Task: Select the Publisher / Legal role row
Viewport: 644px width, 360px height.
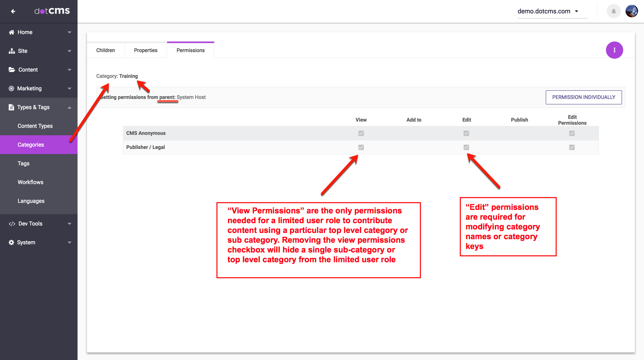Action: click(x=146, y=147)
